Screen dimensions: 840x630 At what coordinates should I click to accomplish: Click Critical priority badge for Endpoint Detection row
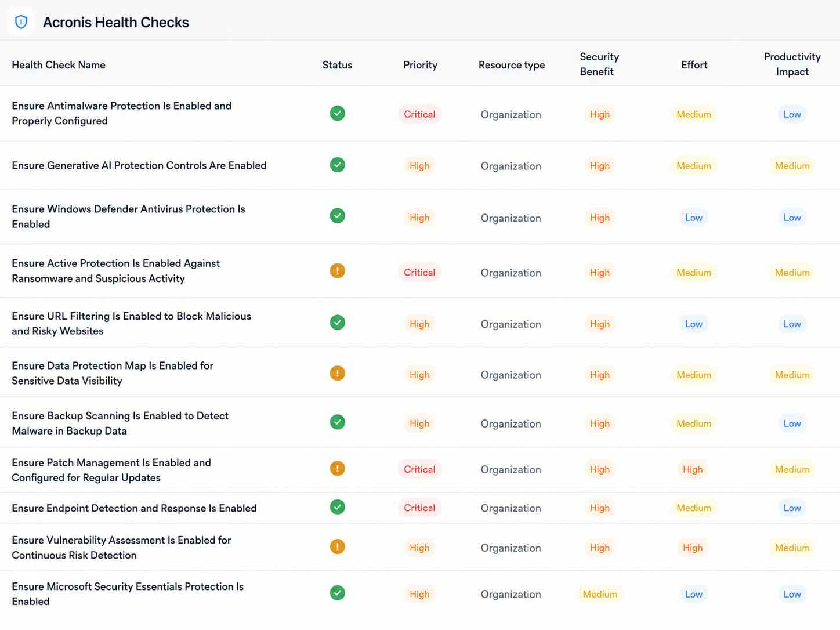pyautogui.click(x=419, y=508)
